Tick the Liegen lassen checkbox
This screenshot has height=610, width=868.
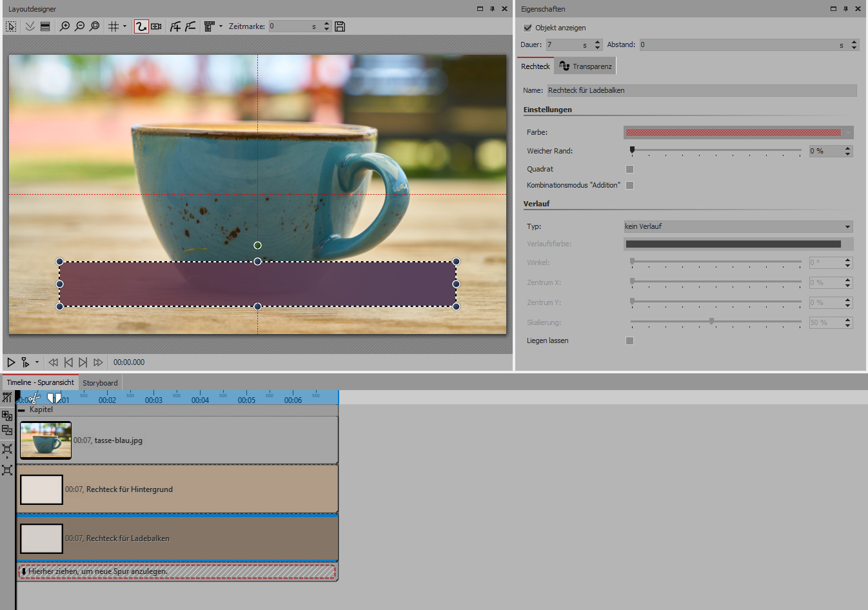point(630,340)
